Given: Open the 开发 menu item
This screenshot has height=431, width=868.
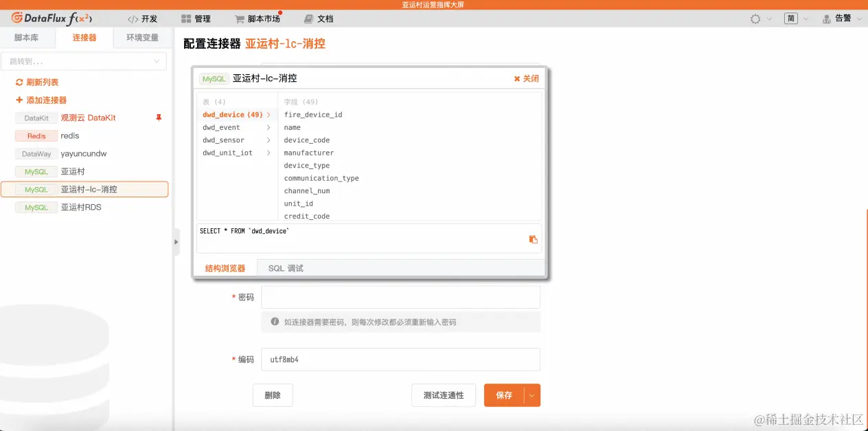Looking at the screenshot, I should click(x=143, y=19).
